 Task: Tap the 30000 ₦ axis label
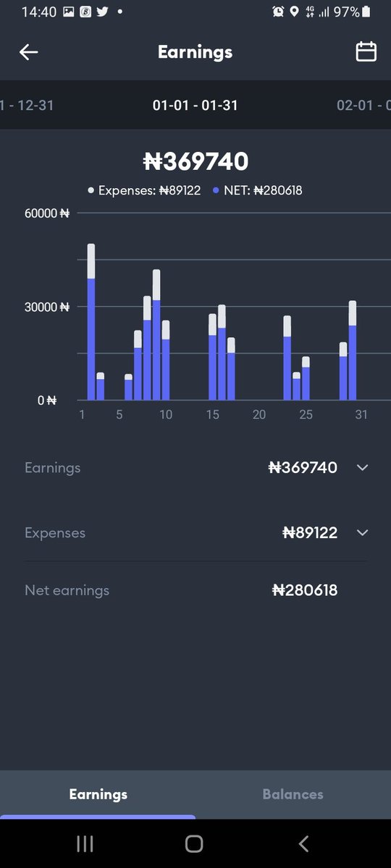pyautogui.click(x=46, y=307)
